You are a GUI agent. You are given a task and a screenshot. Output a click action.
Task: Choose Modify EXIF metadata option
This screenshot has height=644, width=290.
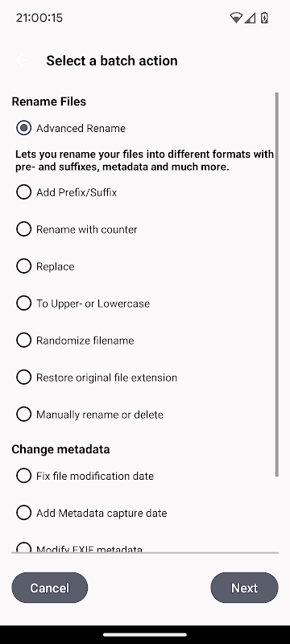79,548
